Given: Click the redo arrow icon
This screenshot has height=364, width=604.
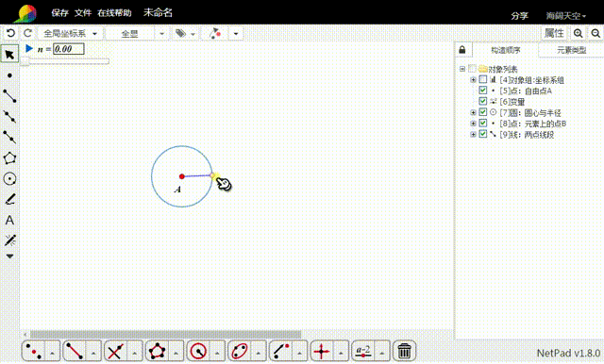Looking at the screenshot, I should coord(27,33).
